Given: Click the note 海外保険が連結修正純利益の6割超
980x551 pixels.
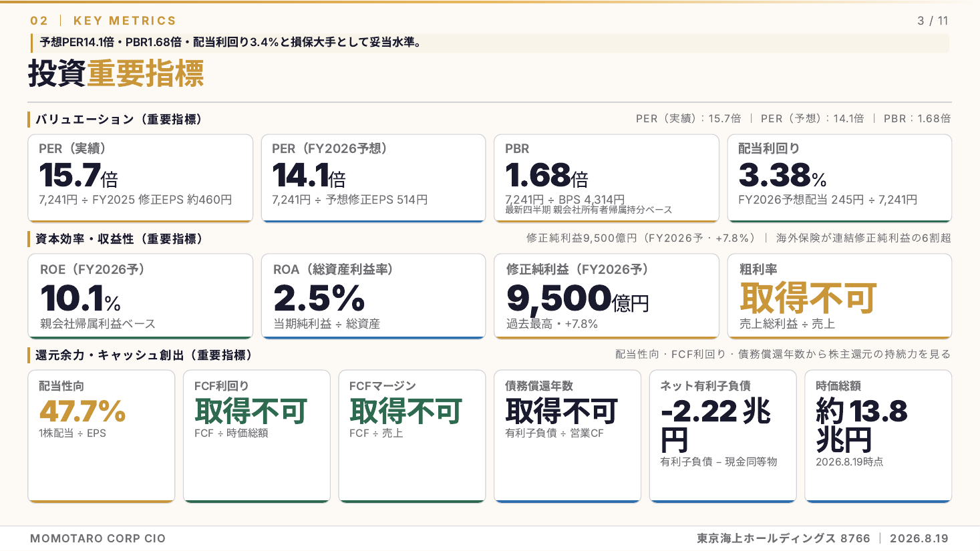Looking at the screenshot, I should point(863,238).
